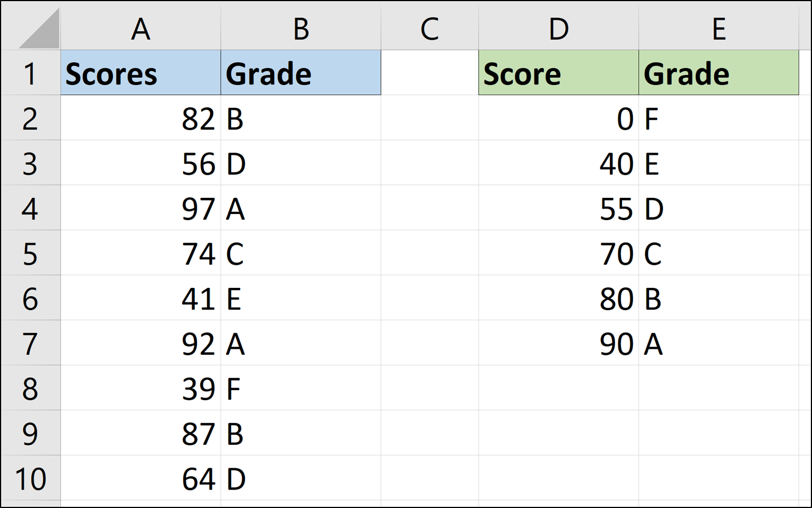This screenshot has height=508, width=812.
Task: Select column B header
Action: pyautogui.click(x=301, y=29)
